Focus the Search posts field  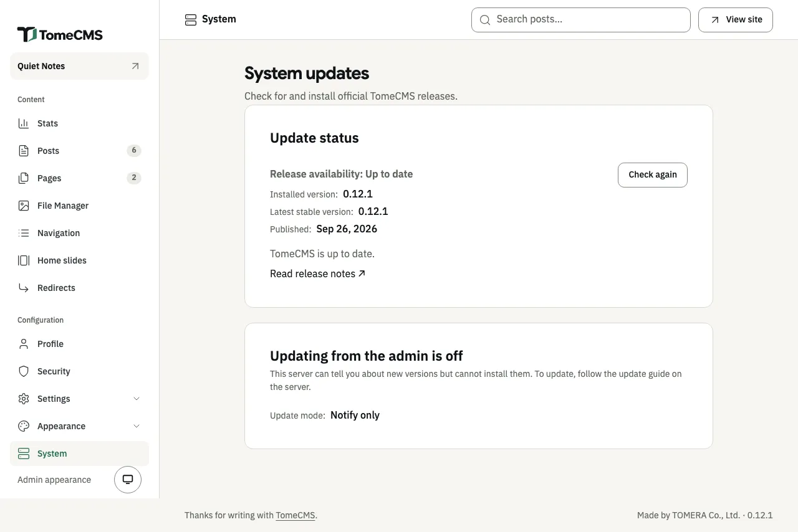pyautogui.click(x=581, y=20)
